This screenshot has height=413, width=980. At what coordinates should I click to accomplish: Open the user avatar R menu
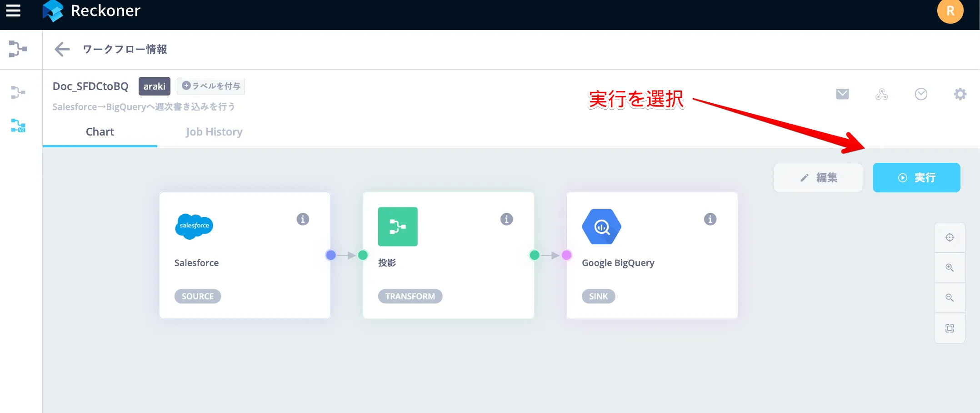[x=950, y=11]
